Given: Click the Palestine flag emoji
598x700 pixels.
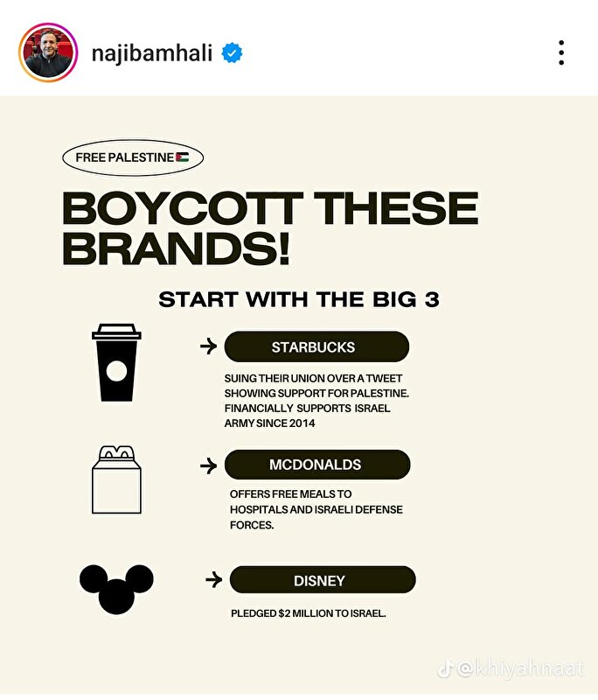Looking at the screenshot, I should (x=182, y=157).
